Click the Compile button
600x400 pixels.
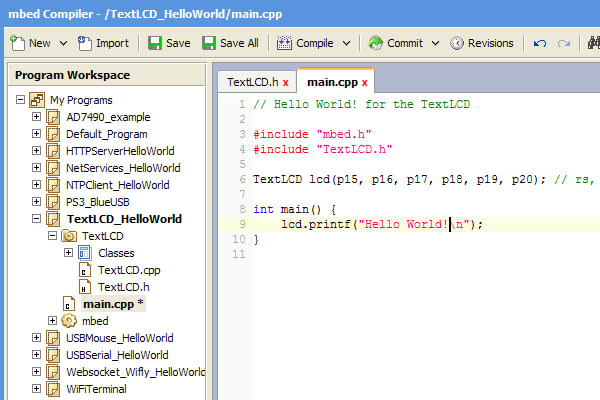coord(306,43)
